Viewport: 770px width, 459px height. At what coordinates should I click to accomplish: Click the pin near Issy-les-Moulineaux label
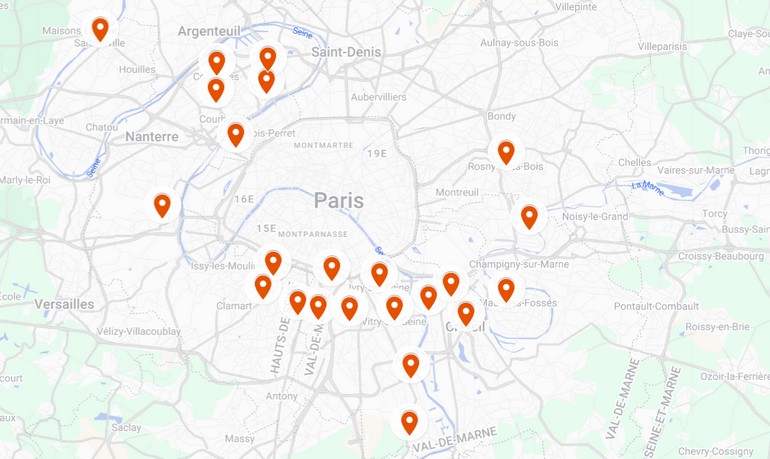pos(273,263)
